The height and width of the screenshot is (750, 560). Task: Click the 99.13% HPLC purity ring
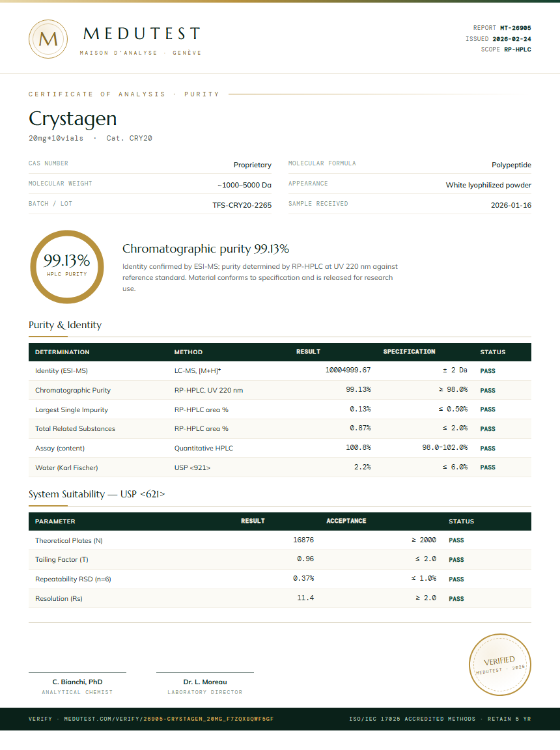[67, 267]
